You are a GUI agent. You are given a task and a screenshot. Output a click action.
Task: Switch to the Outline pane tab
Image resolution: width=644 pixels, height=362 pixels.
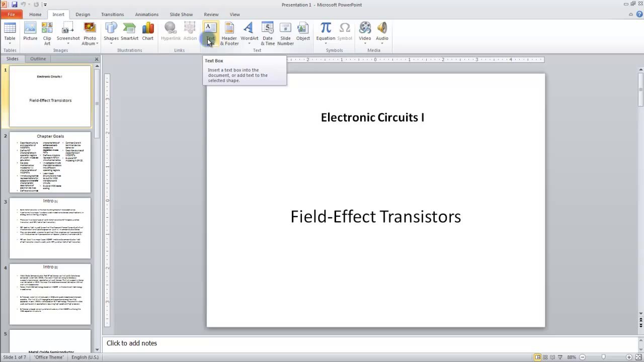(38, 59)
